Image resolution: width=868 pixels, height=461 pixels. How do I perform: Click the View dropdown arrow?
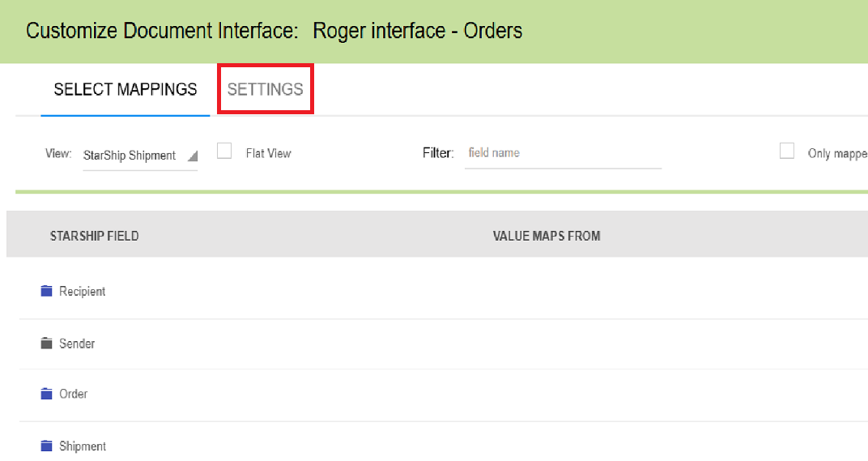(x=192, y=156)
